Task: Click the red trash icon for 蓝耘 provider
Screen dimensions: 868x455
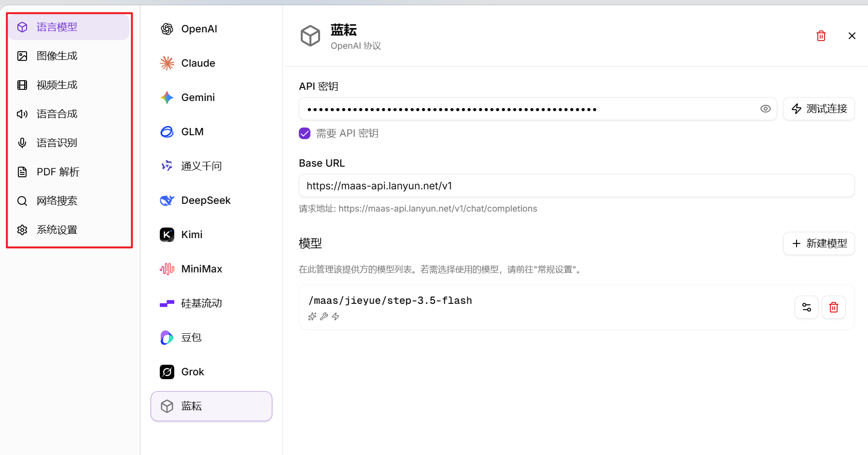Action: pyautogui.click(x=821, y=35)
